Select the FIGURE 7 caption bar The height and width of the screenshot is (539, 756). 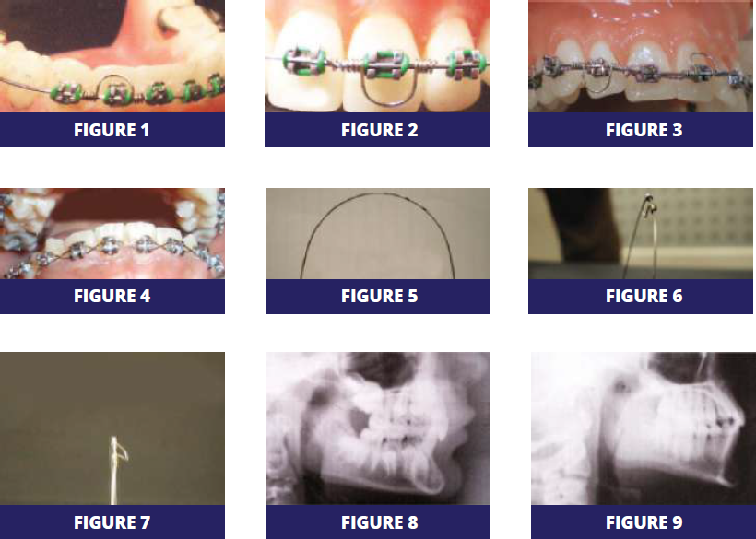[x=112, y=522]
